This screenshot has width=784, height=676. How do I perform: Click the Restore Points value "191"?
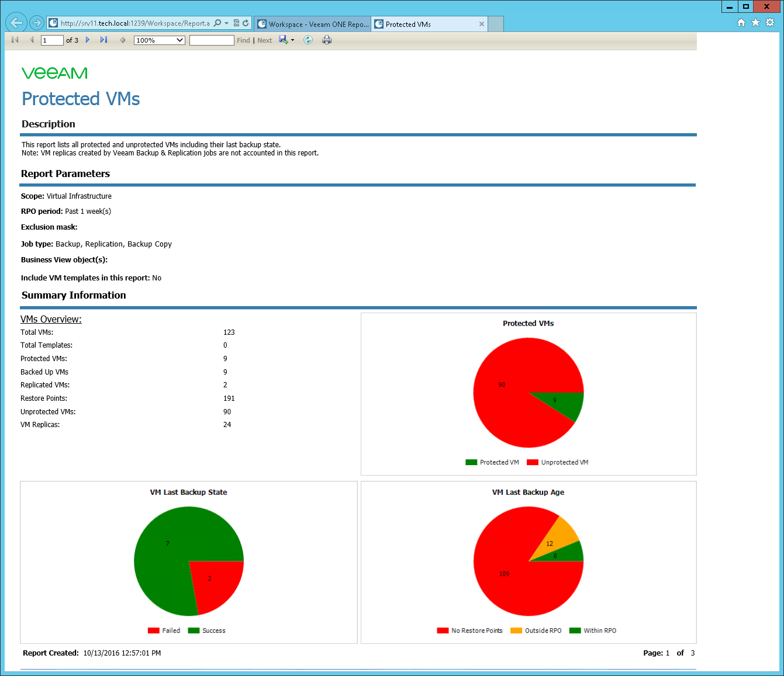[x=229, y=398]
